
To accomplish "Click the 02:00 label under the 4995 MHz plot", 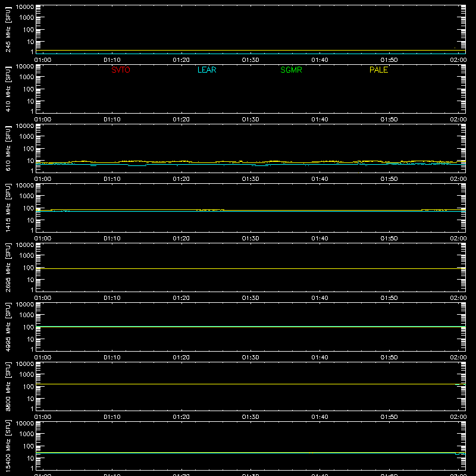I will tap(458, 358).
